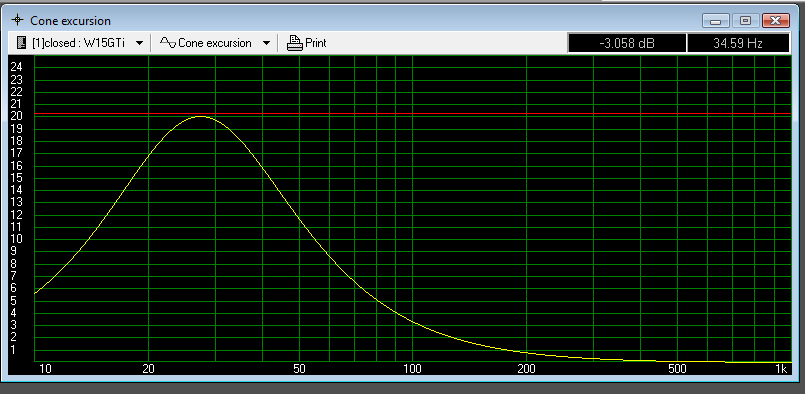
Task: Click the printer icon
Action: click(295, 43)
